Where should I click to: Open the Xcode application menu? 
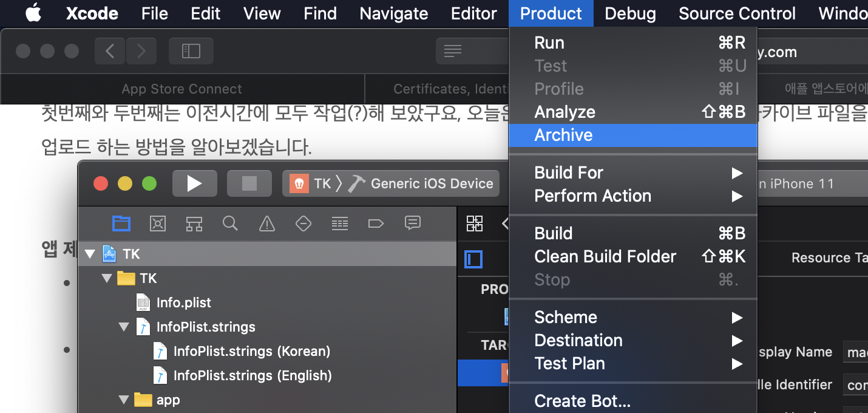click(92, 13)
